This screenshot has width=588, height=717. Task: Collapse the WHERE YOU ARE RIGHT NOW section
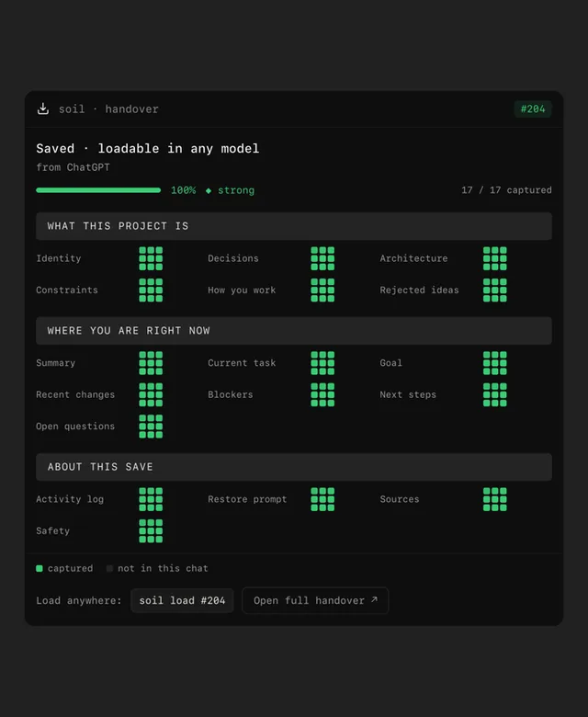294,331
